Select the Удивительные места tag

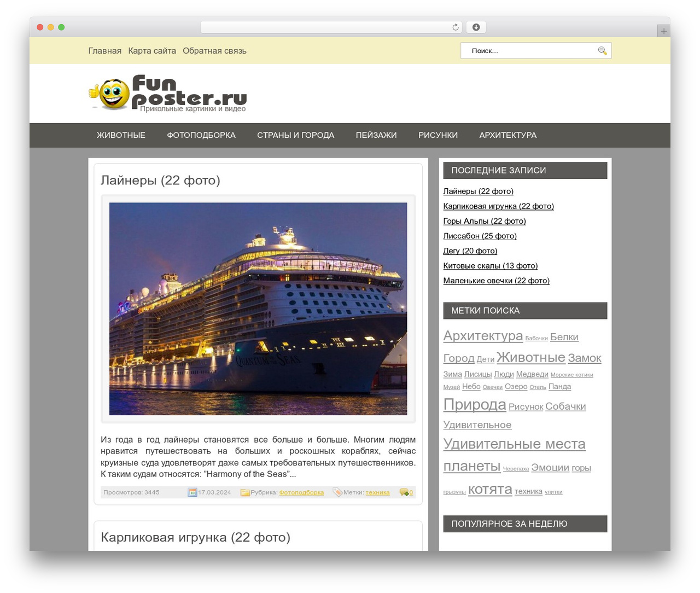click(x=514, y=444)
